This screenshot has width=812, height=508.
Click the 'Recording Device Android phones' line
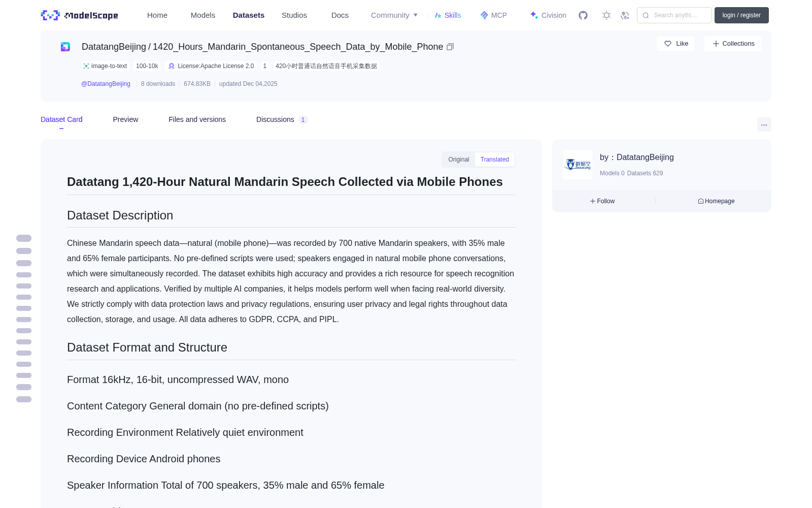point(144,459)
